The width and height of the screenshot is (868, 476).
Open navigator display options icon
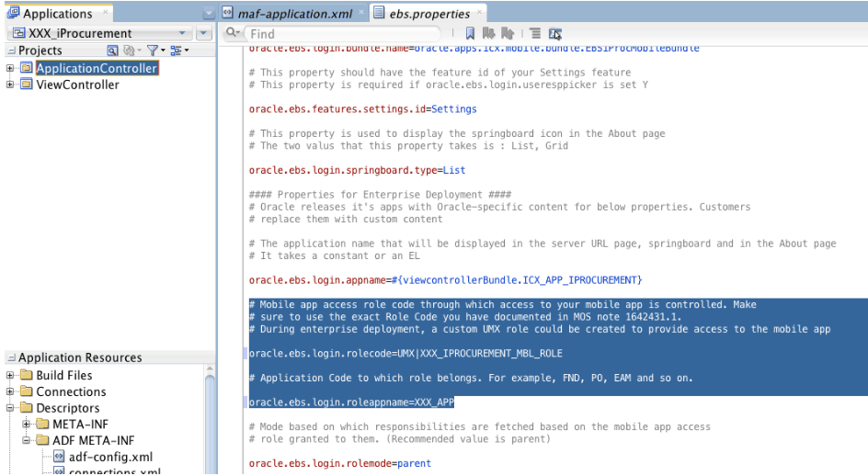tap(176, 51)
